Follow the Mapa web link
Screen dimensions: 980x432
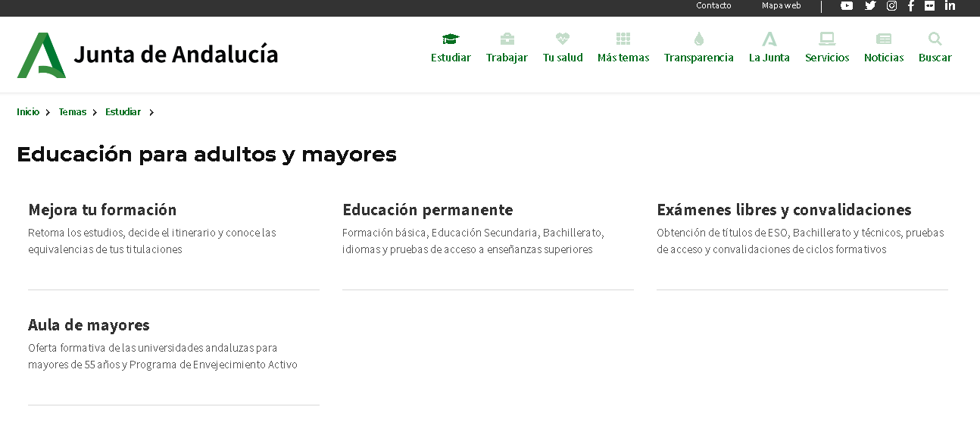click(782, 5)
